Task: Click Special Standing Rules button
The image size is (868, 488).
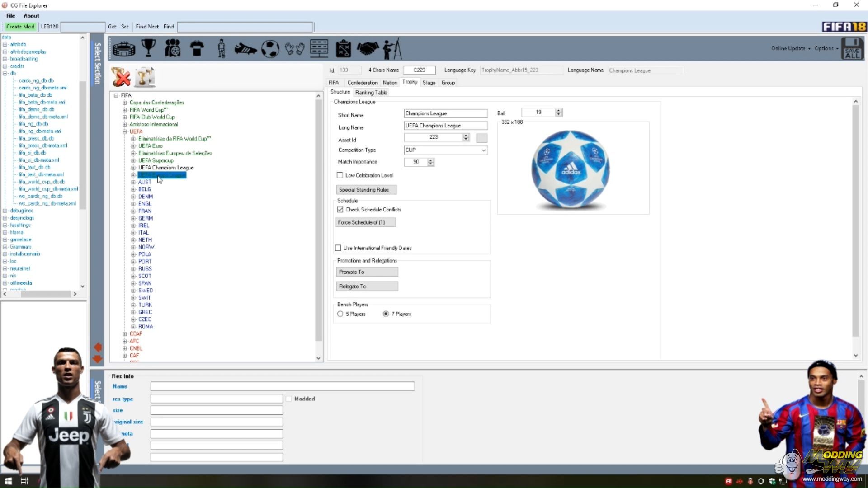Action: point(363,189)
